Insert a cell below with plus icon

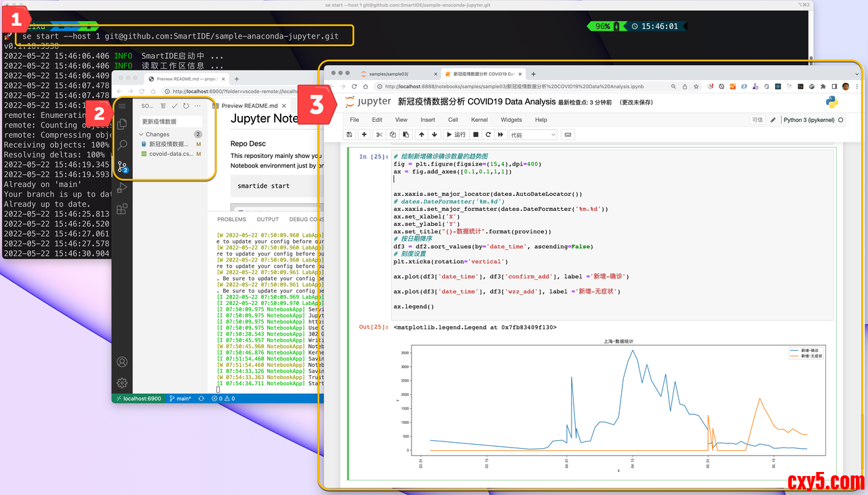tap(364, 135)
